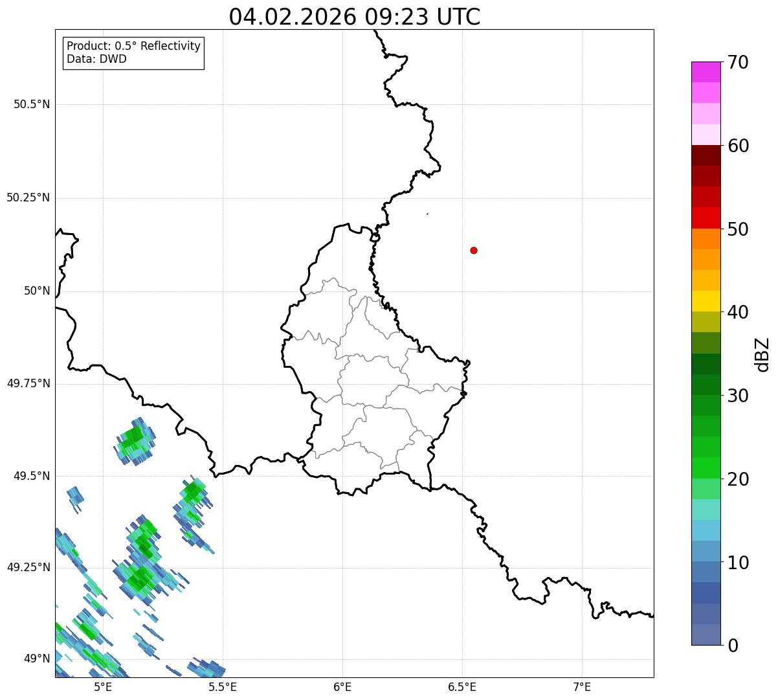Click the green radar echo near 49.6°N 5.1°E
The width and height of the screenshot is (778, 700).
(135, 440)
